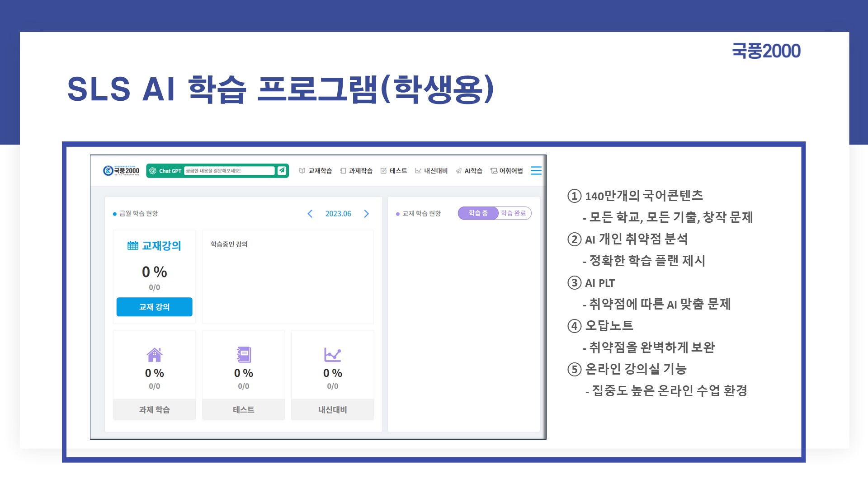This screenshot has height=488, width=868.
Task: Open the 과제학습 menu
Action: click(x=356, y=171)
